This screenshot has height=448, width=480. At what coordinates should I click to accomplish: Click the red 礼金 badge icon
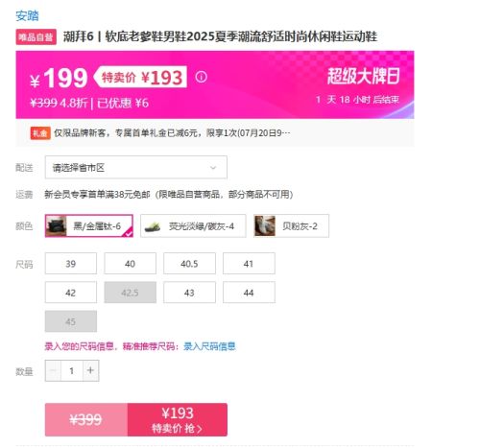tap(40, 133)
